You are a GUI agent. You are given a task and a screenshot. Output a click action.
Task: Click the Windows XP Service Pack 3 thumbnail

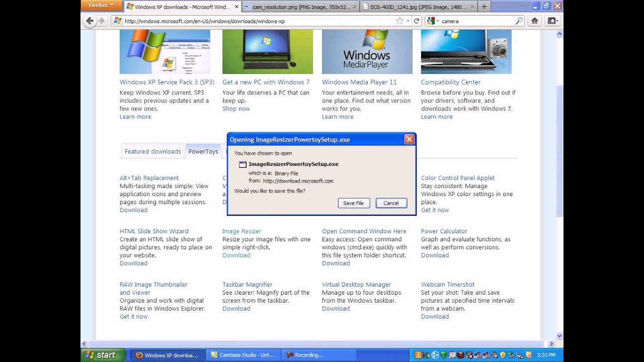165,51
